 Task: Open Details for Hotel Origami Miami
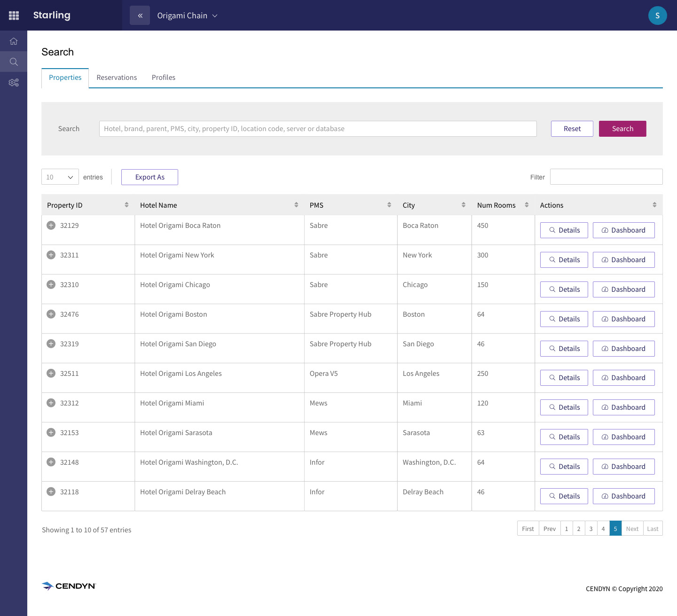point(564,407)
